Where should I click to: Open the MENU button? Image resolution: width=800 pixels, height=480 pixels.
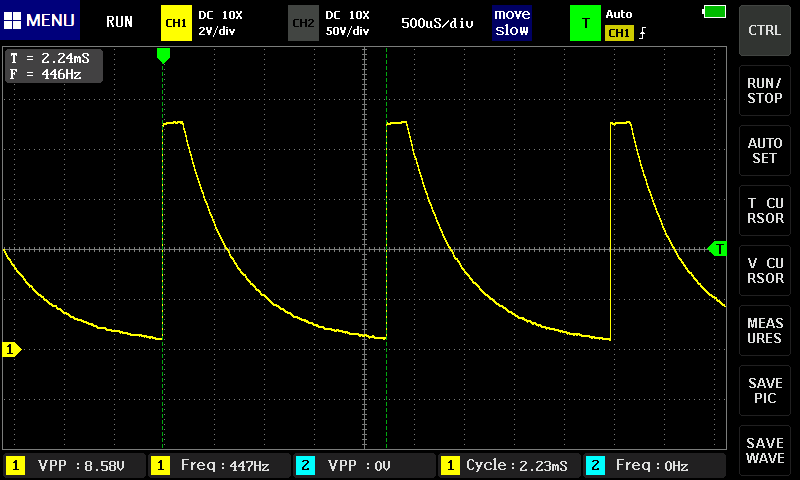[x=40, y=20]
